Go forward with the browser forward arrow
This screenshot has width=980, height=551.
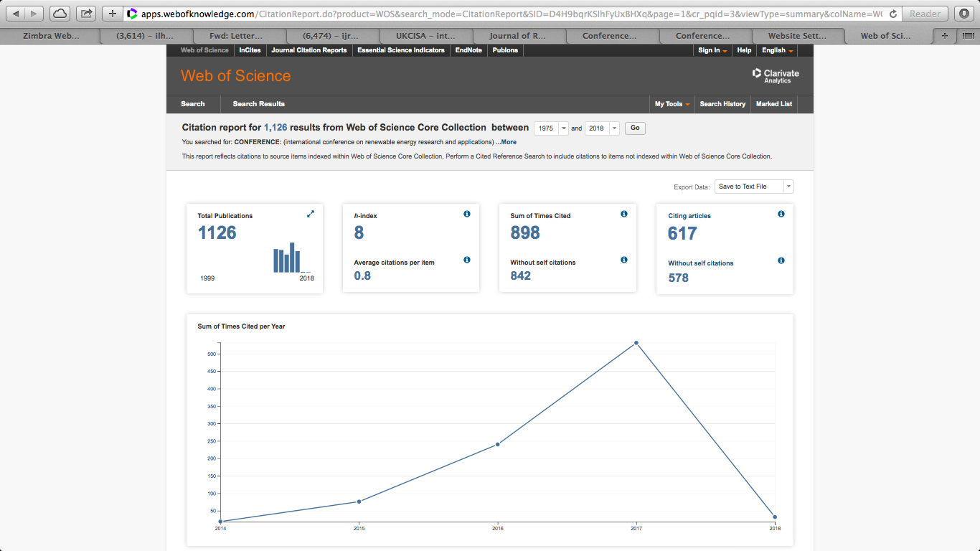[34, 14]
